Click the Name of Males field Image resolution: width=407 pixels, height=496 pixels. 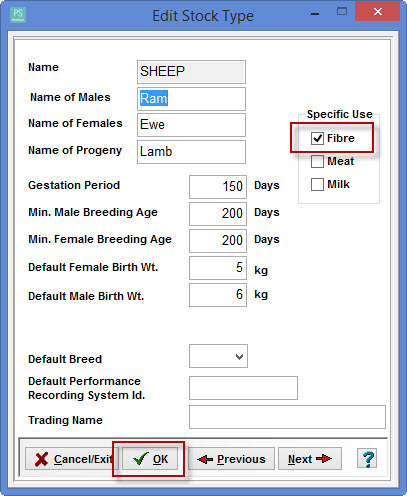point(191,99)
